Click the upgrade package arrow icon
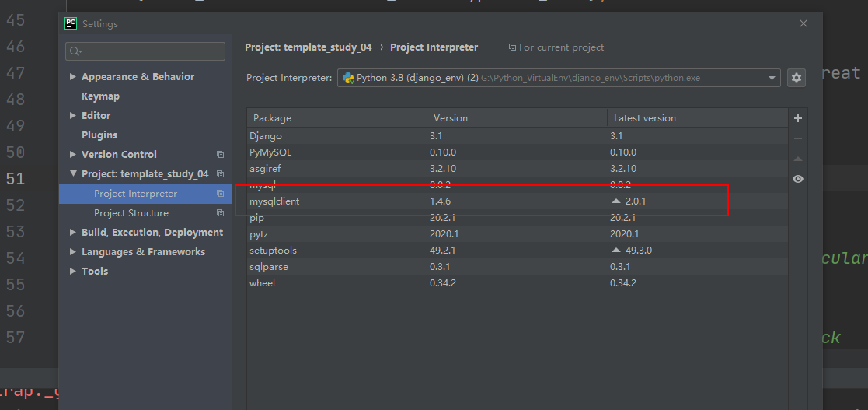Screen dimensions: 868x410 pyautogui.click(x=798, y=159)
